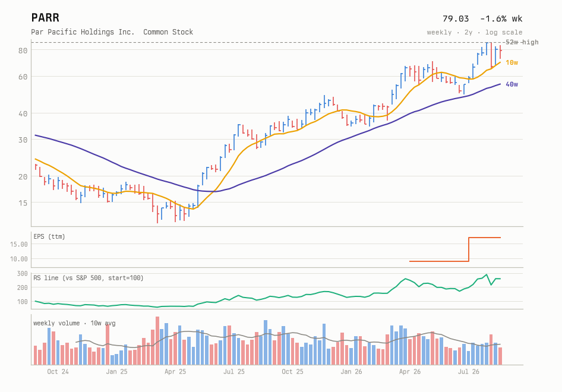
Task: Click the last price 79.03
Action: [x=456, y=18]
